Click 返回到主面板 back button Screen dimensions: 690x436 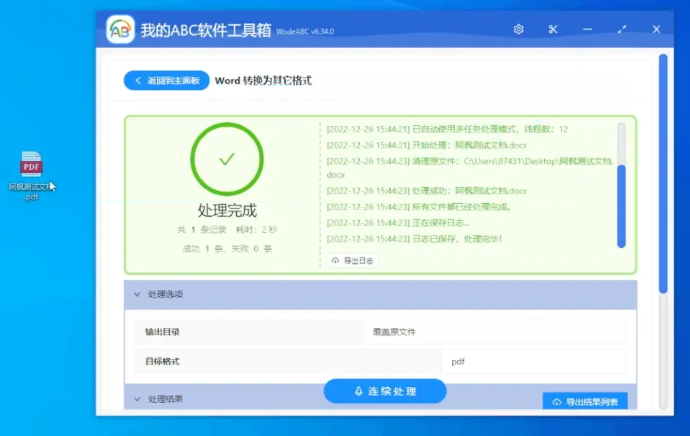click(166, 81)
